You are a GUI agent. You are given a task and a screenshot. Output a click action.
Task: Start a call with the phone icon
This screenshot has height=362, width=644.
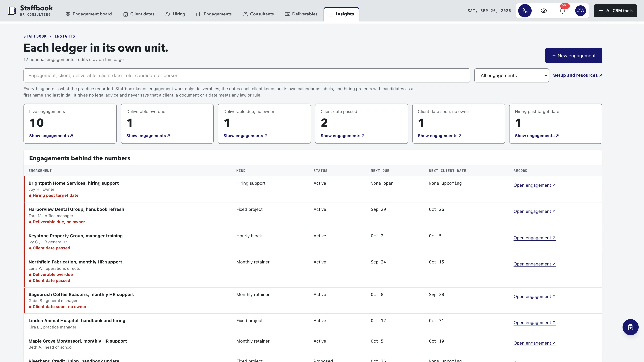525,11
